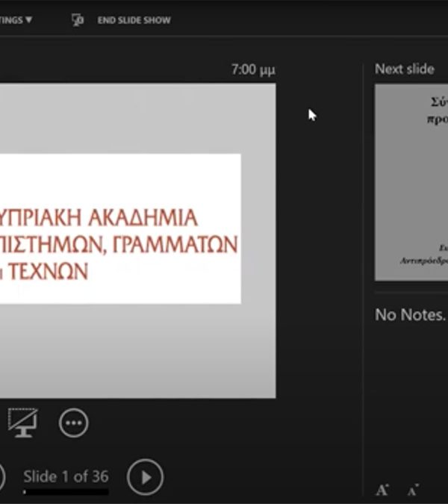448x504 pixels.
Task: Click the end slide show monitor icon
Action: click(78, 20)
